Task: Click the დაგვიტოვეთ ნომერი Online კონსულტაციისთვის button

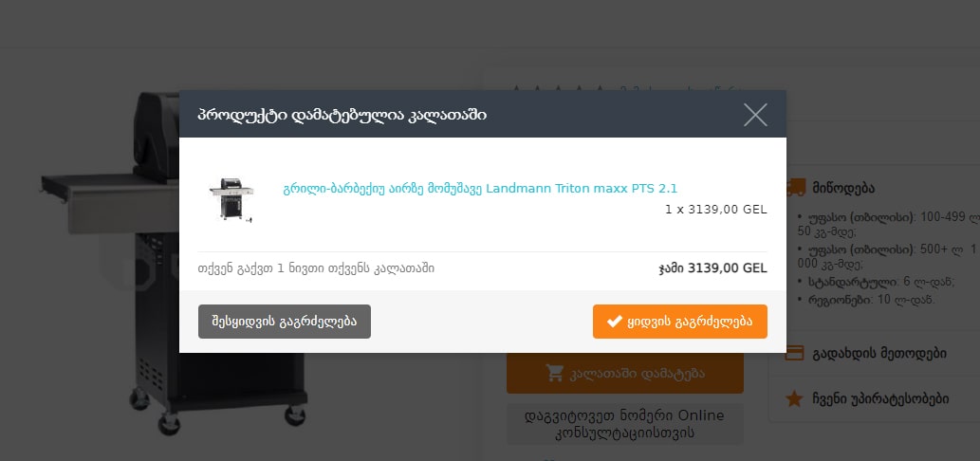Action: (625, 423)
